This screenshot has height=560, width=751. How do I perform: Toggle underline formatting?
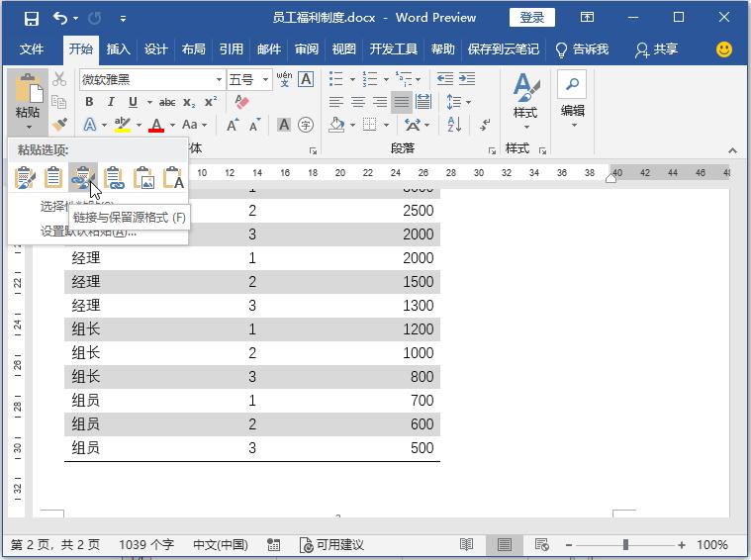(133, 102)
